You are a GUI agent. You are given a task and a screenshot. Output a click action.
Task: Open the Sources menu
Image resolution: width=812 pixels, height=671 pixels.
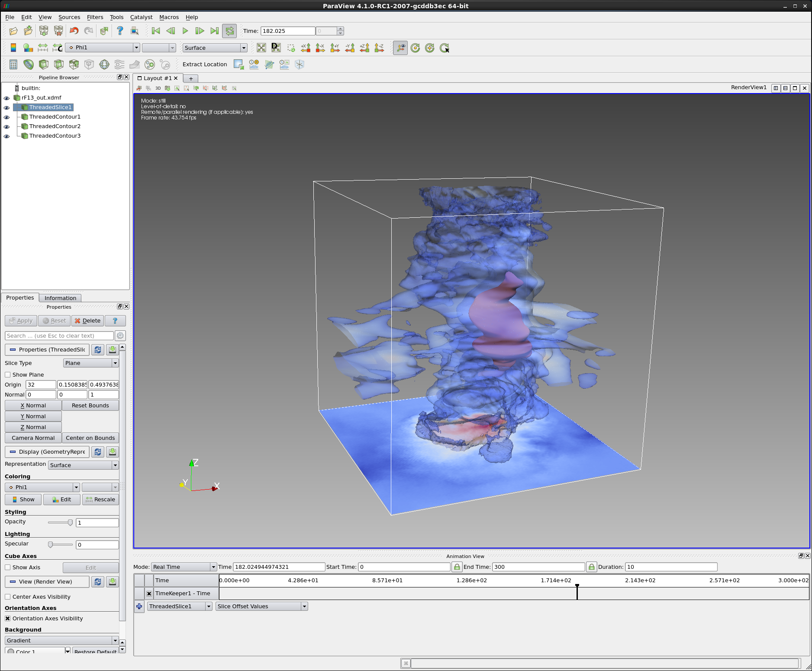click(69, 17)
